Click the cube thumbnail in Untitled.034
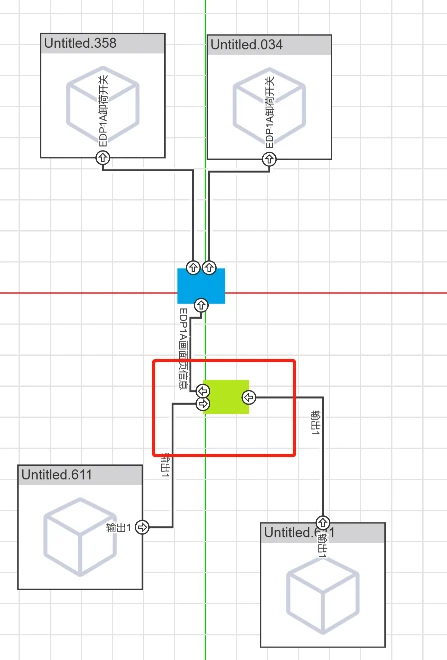The width and height of the screenshot is (447, 660). 269,106
